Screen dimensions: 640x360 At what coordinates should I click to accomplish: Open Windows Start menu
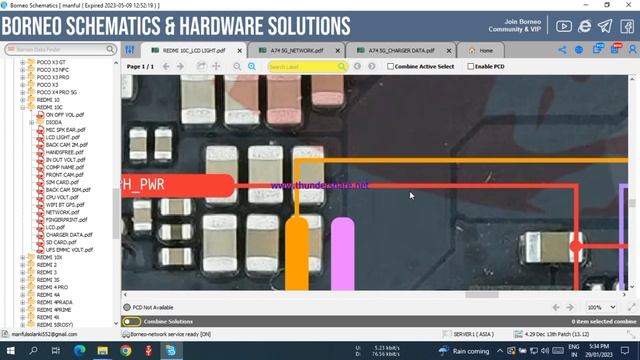tap(11, 351)
